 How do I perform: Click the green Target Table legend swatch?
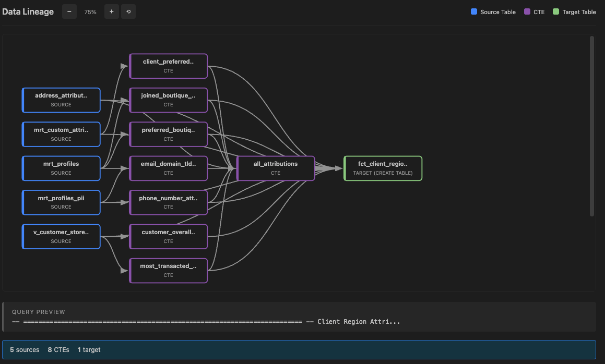pos(555,11)
